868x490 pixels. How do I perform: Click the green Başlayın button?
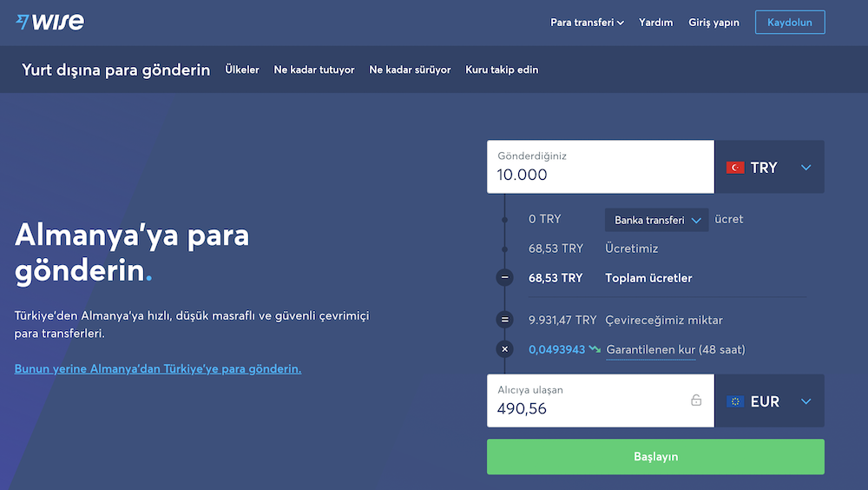[x=655, y=457]
